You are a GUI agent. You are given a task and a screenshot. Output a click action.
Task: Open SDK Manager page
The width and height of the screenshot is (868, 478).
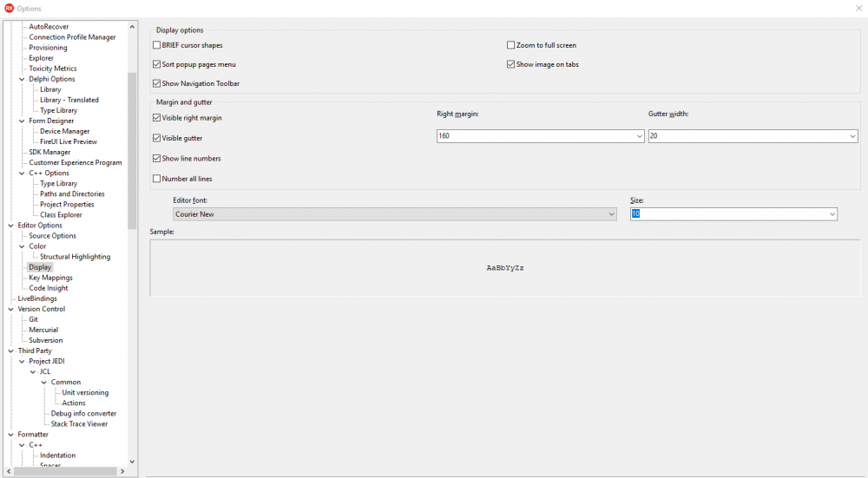pyautogui.click(x=49, y=152)
